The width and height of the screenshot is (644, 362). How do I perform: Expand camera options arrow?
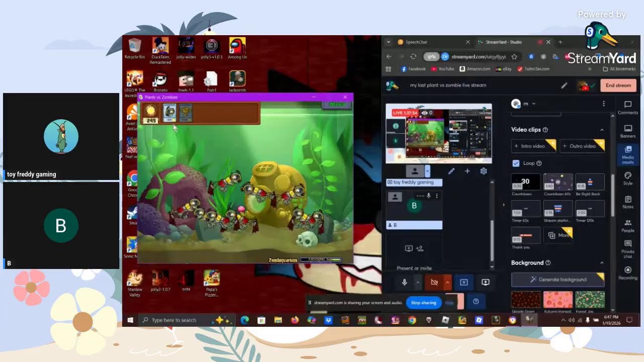[447, 283]
